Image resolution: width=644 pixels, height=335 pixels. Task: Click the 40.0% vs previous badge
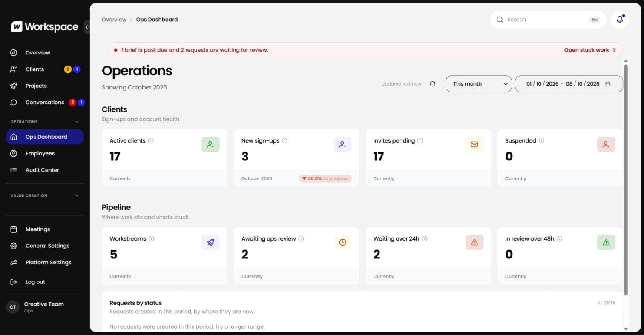325,178
